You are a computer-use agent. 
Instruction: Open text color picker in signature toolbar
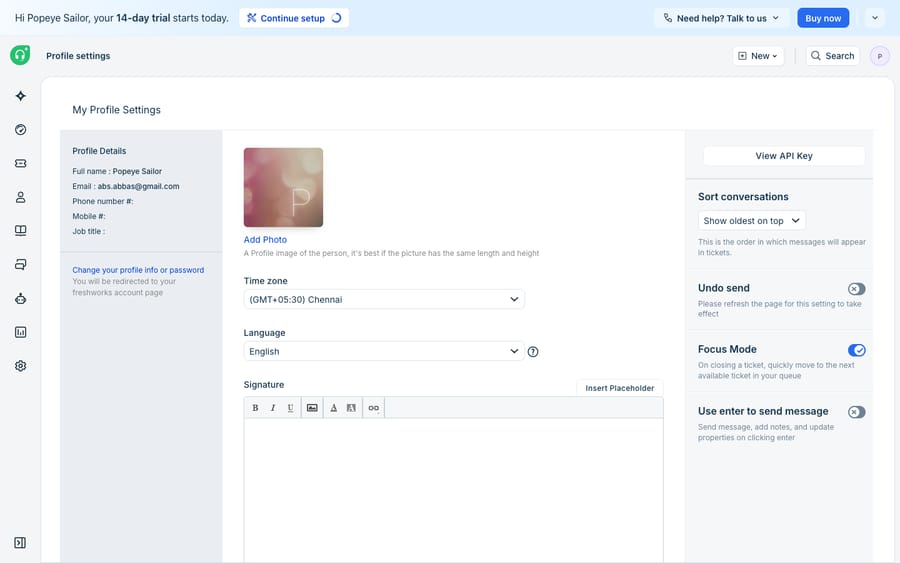coord(333,408)
